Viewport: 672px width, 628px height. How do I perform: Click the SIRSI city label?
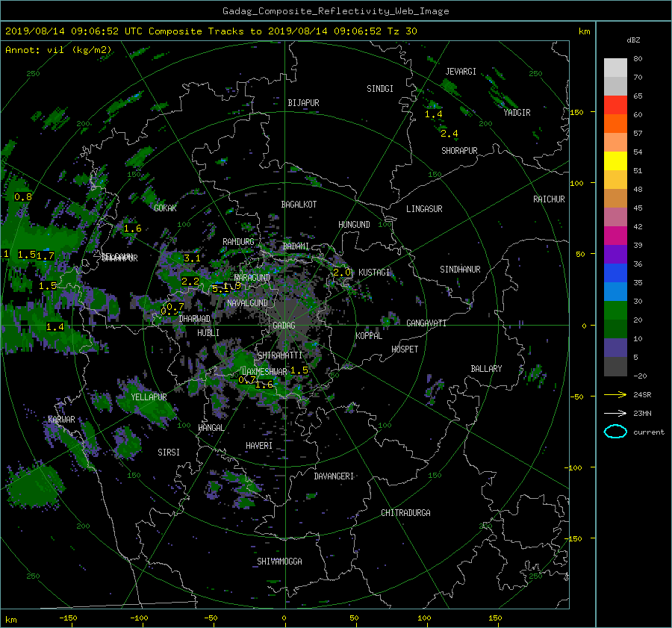click(169, 453)
